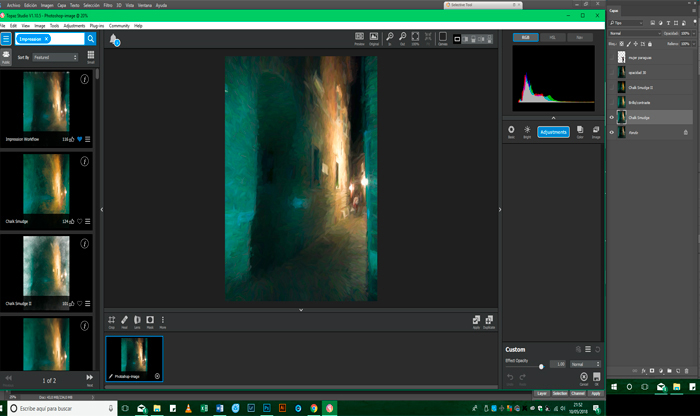Viewport: 700px width, 416px height.
Task: Toggle visibility of Fondo layer
Action: (x=612, y=132)
